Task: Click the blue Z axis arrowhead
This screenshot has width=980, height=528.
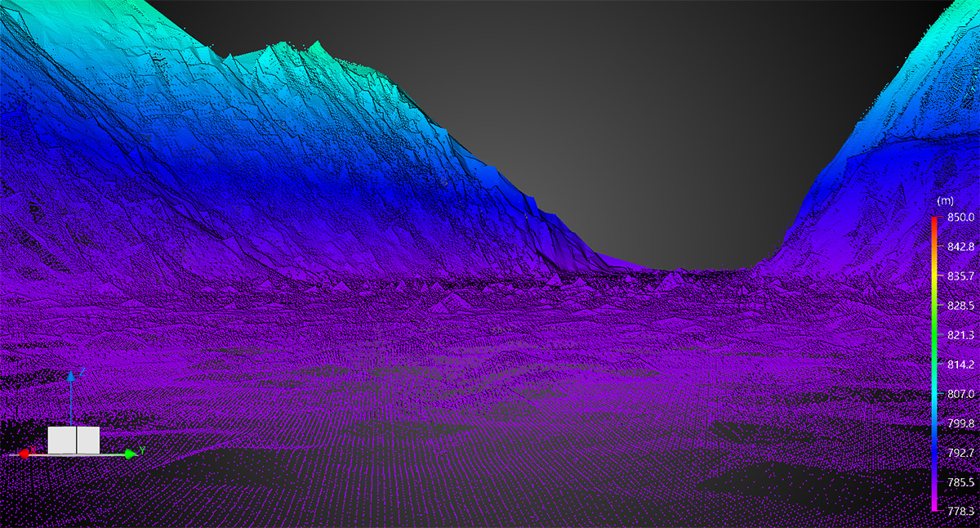Action: (71, 375)
